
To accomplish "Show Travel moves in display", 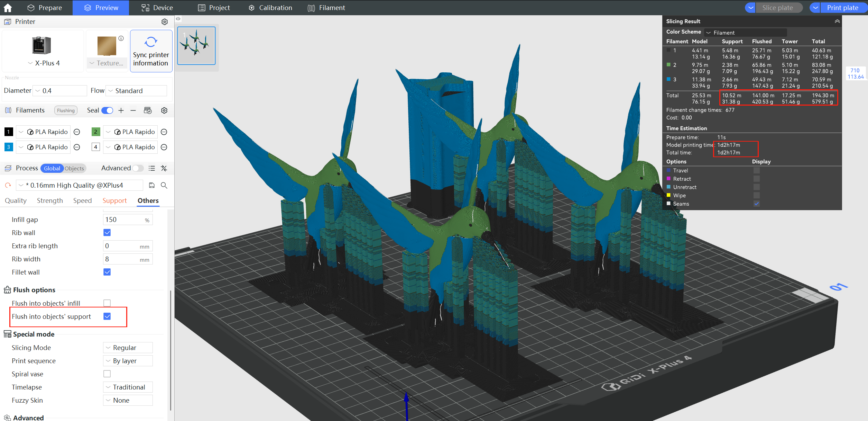I will [757, 170].
